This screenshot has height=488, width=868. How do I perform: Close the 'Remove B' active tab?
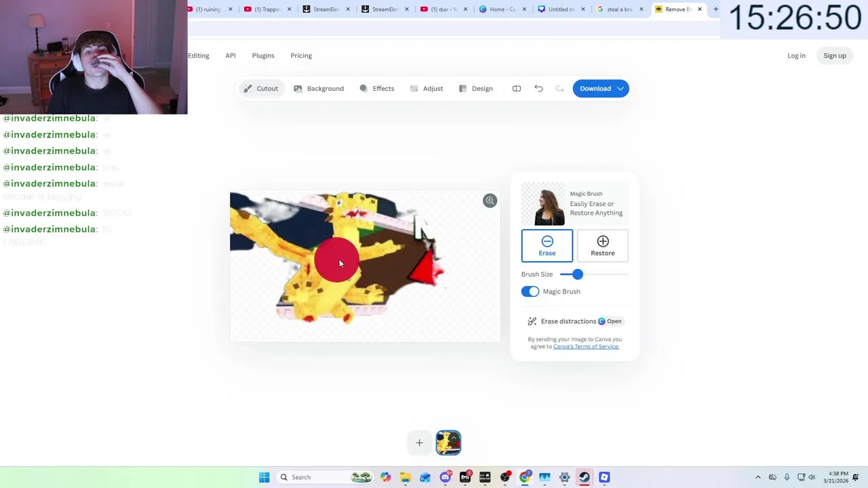click(x=700, y=9)
